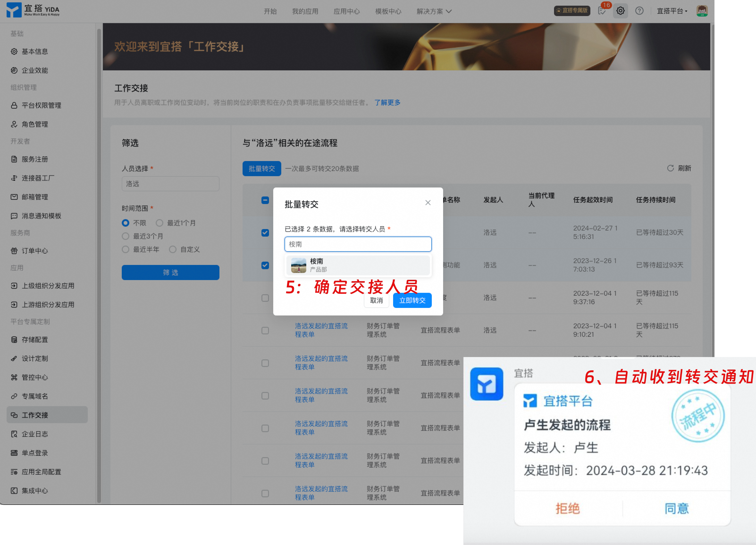Click the help question mark icon
The width and height of the screenshot is (756, 545).
[x=639, y=11]
